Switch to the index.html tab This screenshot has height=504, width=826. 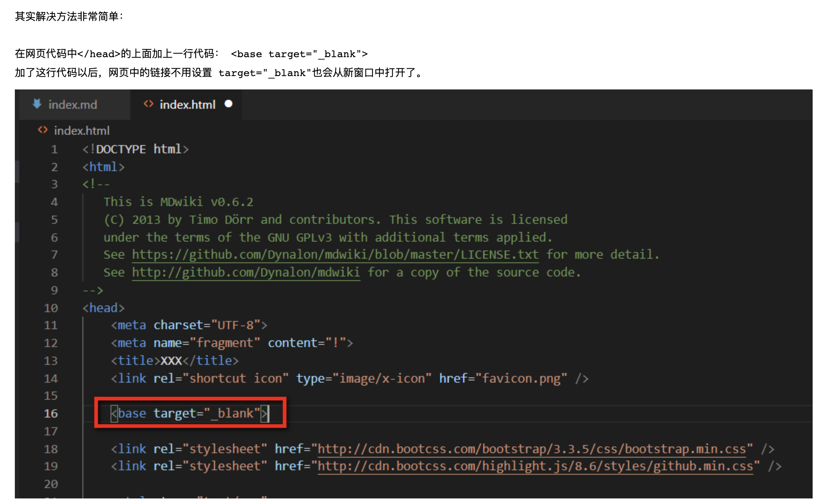click(187, 104)
